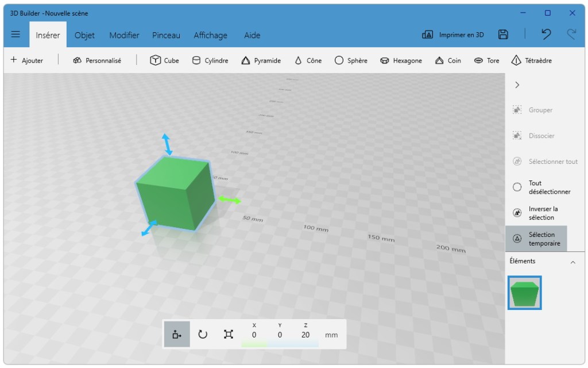Insert a Cylindre shape
This screenshot has width=588, height=368.
click(x=210, y=60)
